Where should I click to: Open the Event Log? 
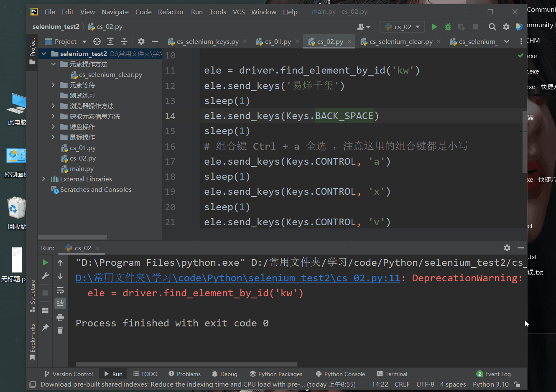point(494,374)
